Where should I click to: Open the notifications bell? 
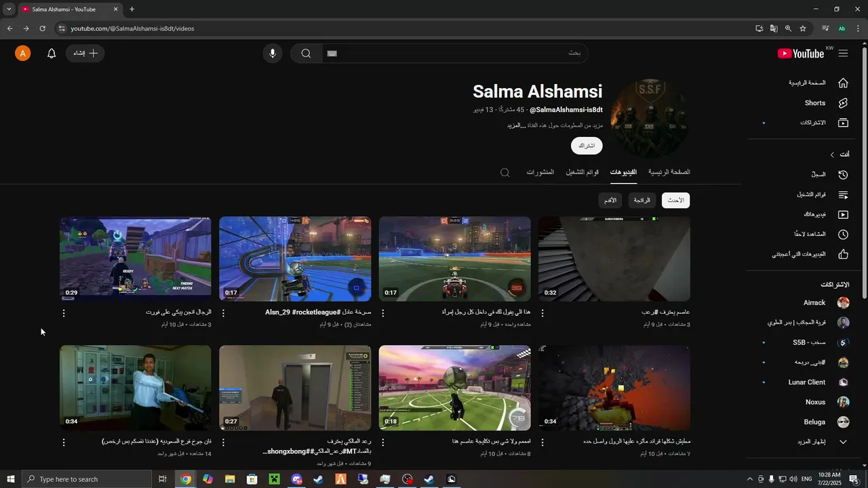pyautogui.click(x=52, y=54)
